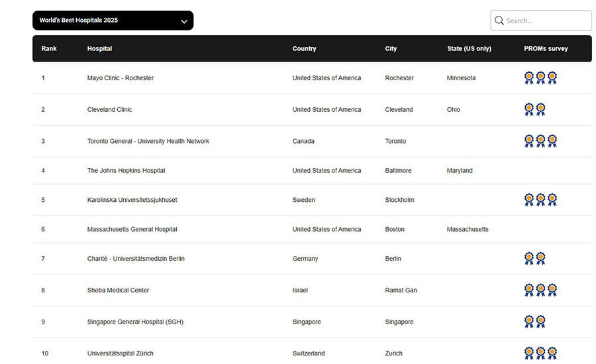Click the Rochester city cell
This screenshot has height=364, width=596.
(399, 78)
